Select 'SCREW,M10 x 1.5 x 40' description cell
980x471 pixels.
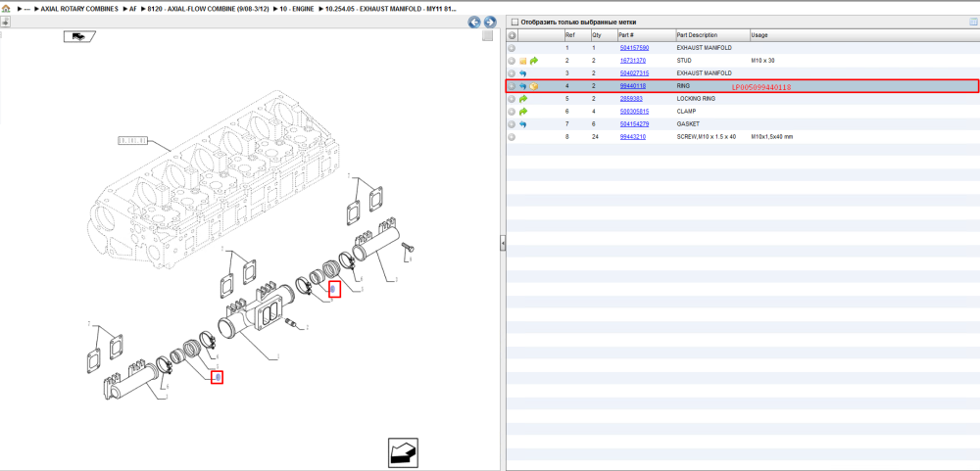click(x=707, y=136)
